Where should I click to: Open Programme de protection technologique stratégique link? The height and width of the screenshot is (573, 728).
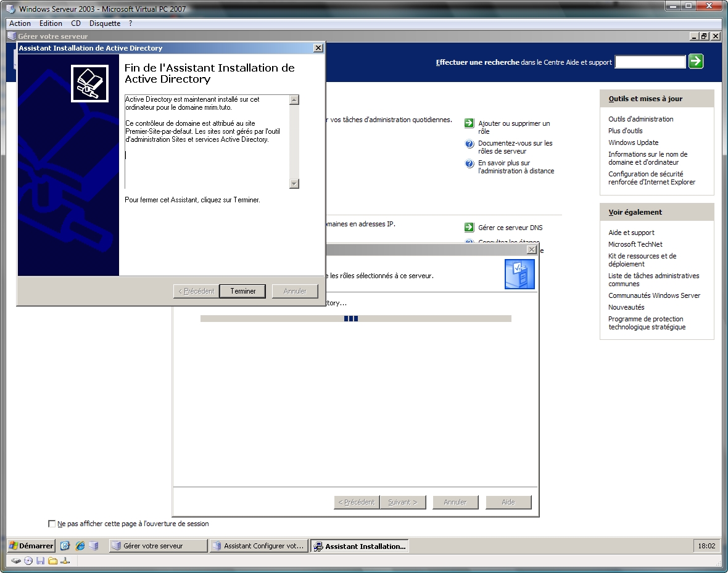click(x=647, y=323)
